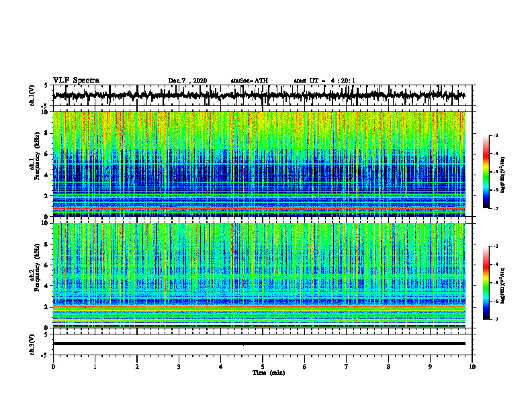532x411 pixels.
Task: Click the ch.1 "Frequency (kHz)" axis label
Action: pos(37,156)
